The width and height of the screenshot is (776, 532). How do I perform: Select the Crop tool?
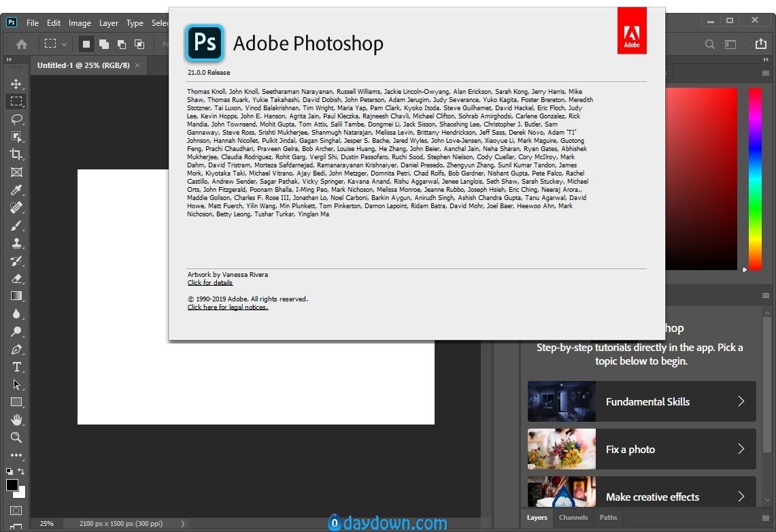(x=16, y=154)
